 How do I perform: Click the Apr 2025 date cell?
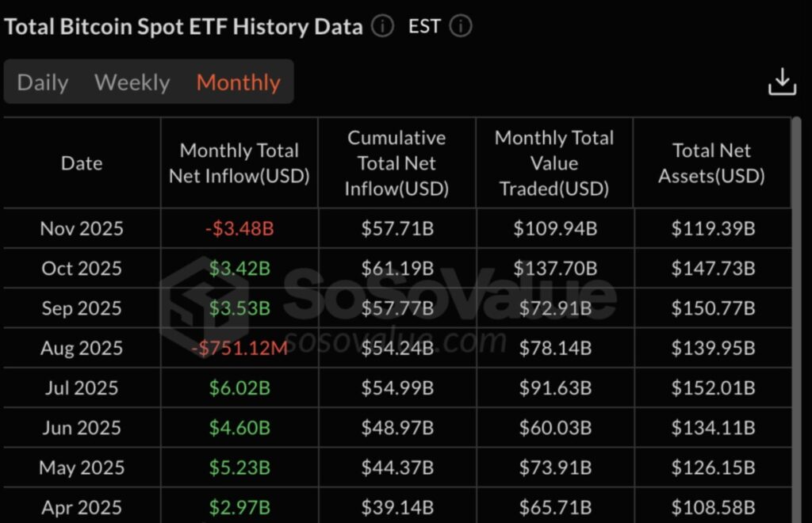(82, 507)
